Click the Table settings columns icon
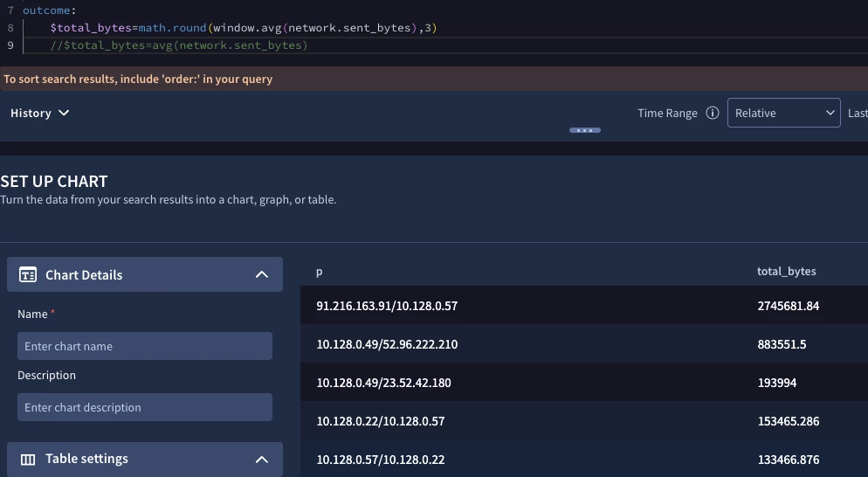Image resolution: width=868 pixels, height=477 pixels. coord(28,460)
